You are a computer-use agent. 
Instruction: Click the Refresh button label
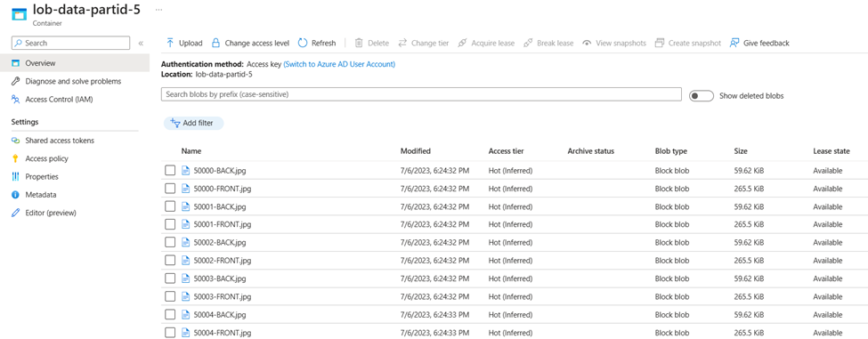pos(324,43)
